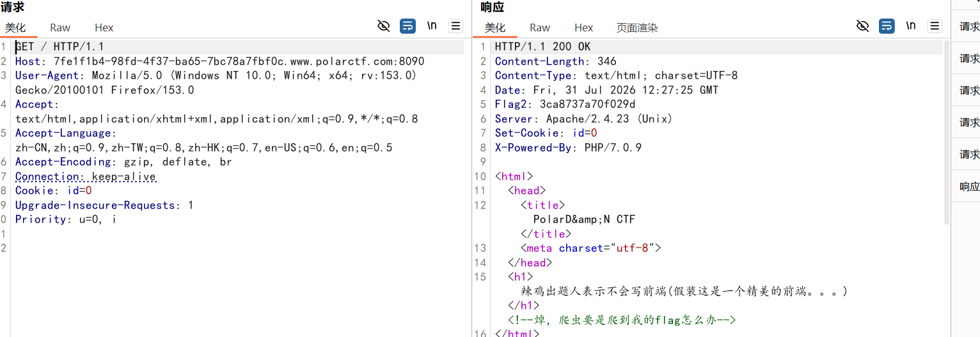
Task: Switch response view to 美化 tab
Action: click(494, 27)
